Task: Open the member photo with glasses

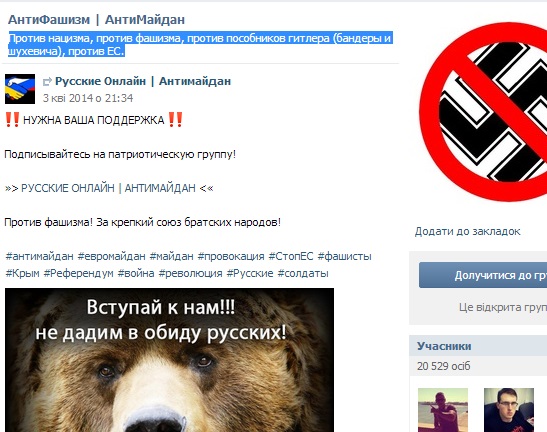Action: 509,410
